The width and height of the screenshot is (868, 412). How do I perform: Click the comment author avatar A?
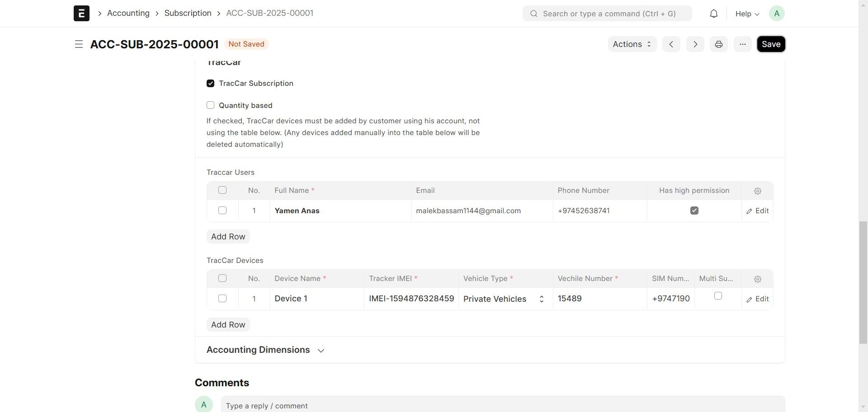click(204, 404)
